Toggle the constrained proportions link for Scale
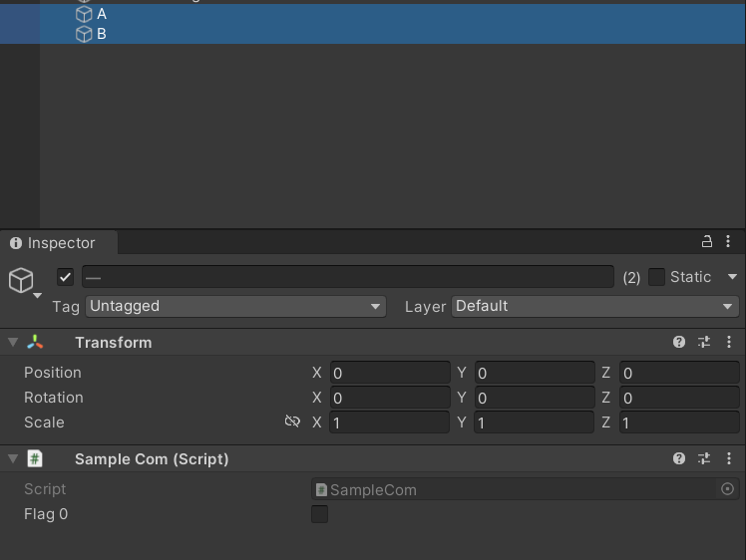Screen dimensions: 746x560 coord(292,421)
